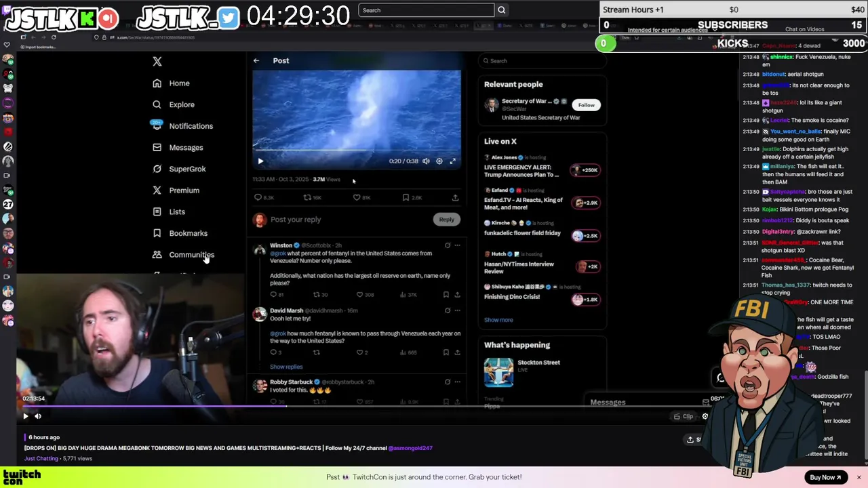
Task: Share Winston's reply
Action: pos(457,295)
